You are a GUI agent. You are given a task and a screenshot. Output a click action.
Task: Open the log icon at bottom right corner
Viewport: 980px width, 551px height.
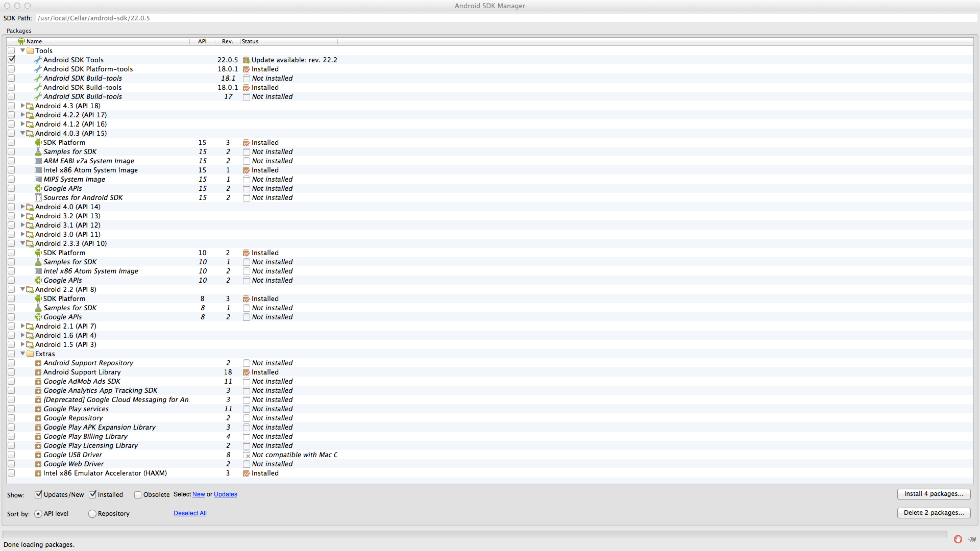click(x=972, y=539)
